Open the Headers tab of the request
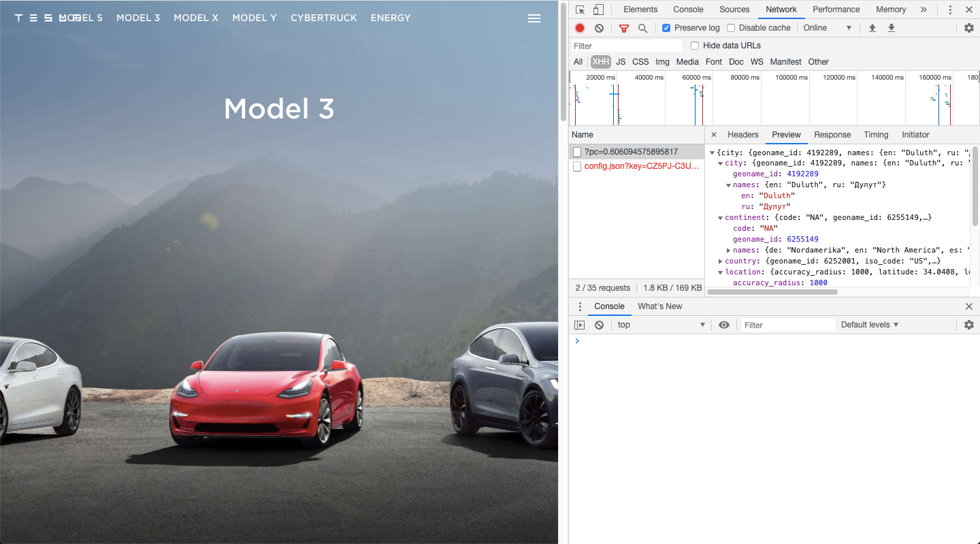 (x=742, y=135)
